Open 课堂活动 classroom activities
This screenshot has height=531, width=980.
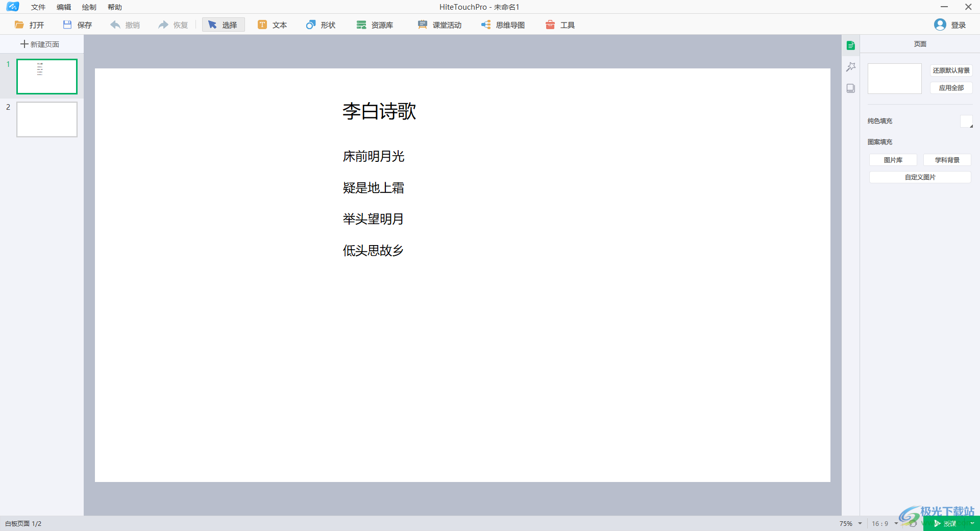(x=439, y=25)
